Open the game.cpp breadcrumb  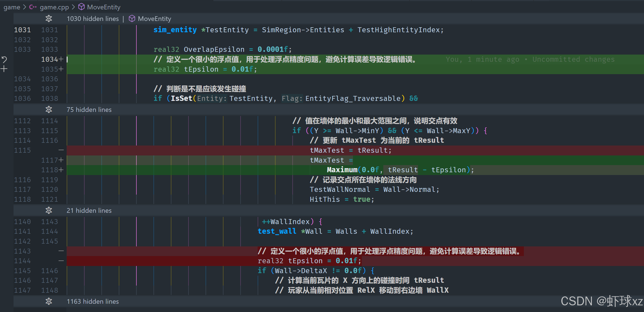[x=54, y=7]
